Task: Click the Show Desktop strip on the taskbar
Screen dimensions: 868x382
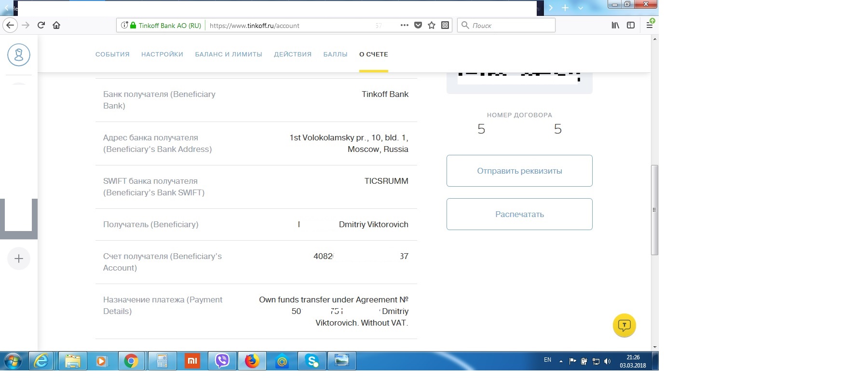Action: pos(655,361)
